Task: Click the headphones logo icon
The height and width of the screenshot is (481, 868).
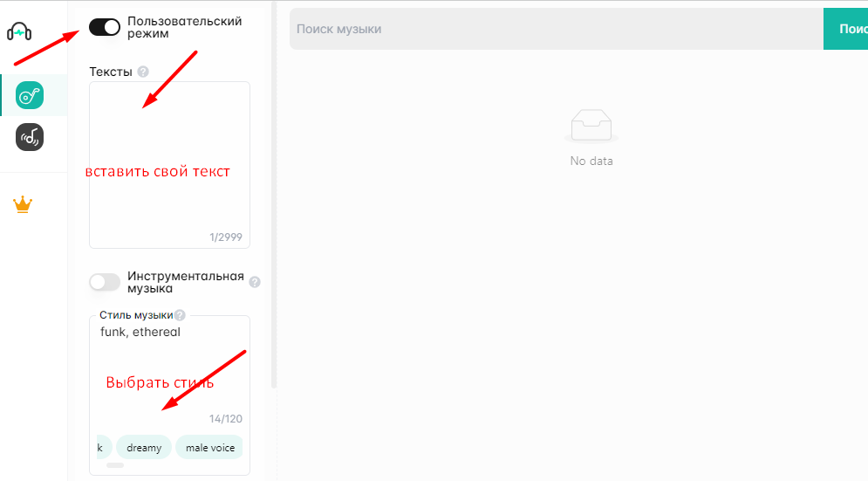Action: tap(19, 32)
